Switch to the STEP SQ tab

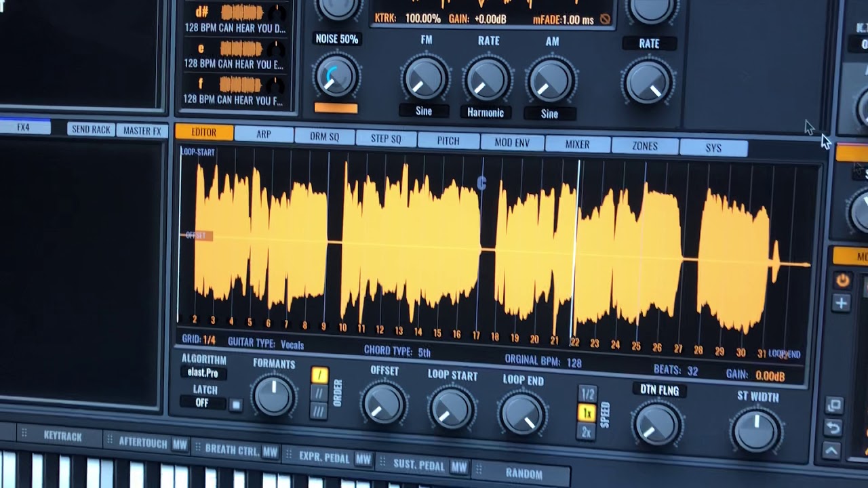[x=386, y=138]
